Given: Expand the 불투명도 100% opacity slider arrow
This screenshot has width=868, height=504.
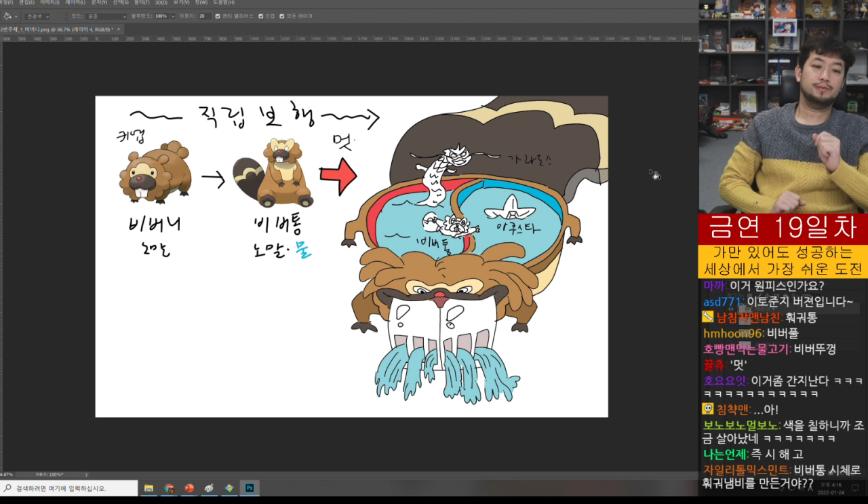Looking at the screenshot, I should pyautogui.click(x=172, y=16).
